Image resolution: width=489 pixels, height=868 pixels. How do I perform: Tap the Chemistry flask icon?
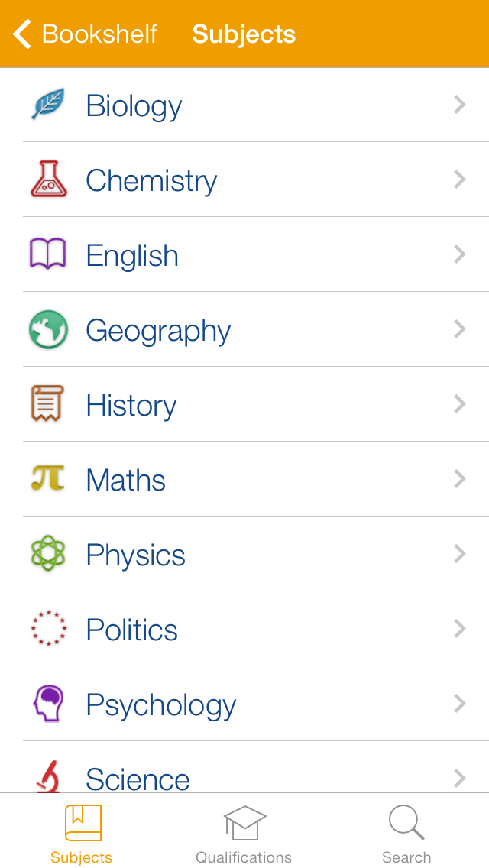click(x=48, y=180)
